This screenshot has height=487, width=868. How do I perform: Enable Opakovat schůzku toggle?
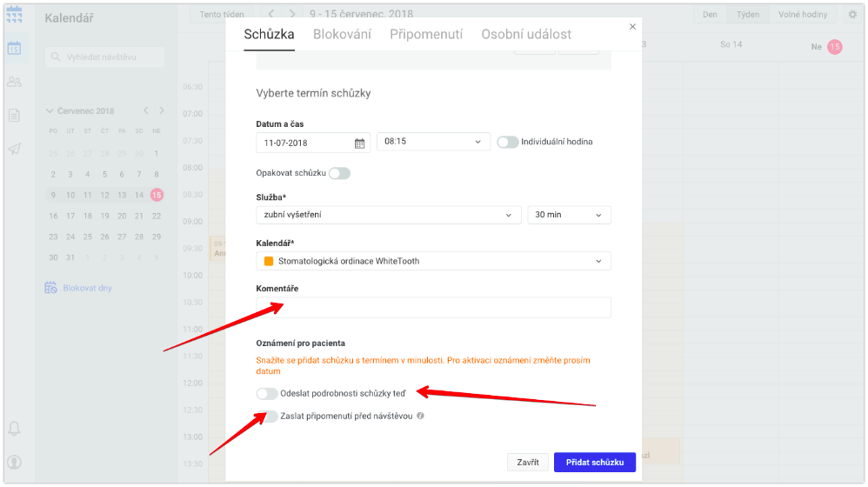tap(339, 173)
